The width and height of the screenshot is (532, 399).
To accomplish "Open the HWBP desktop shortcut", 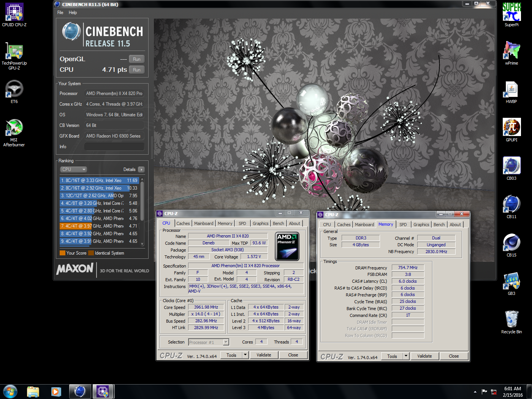I will pos(511,92).
